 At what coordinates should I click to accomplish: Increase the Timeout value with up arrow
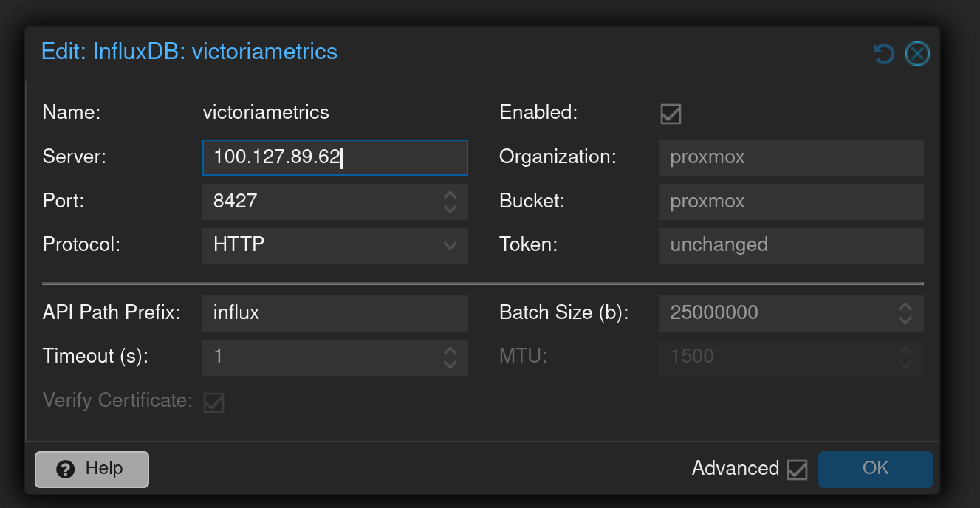(450, 351)
